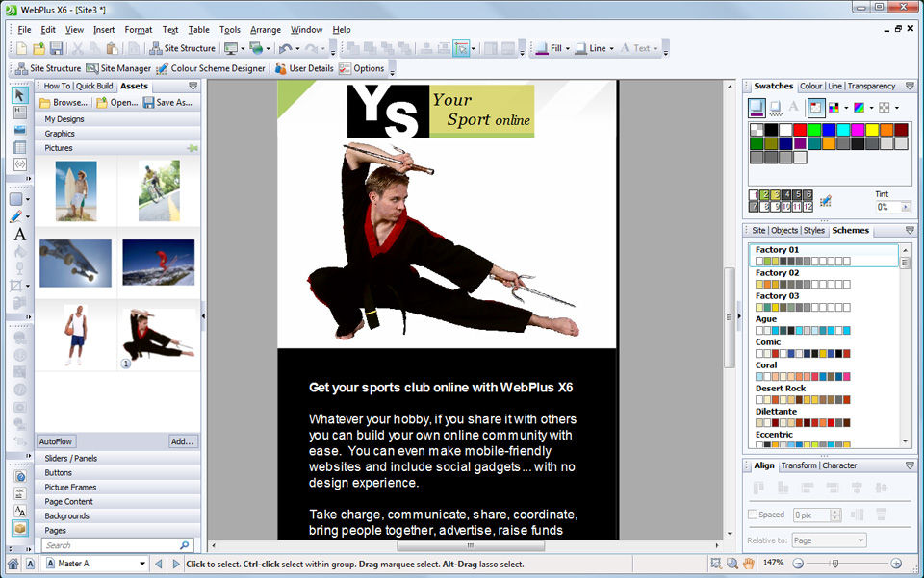Screen dimensions: 924x578
Task: Toggle the Spaced checkbox in Align panel
Action: pos(754,515)
